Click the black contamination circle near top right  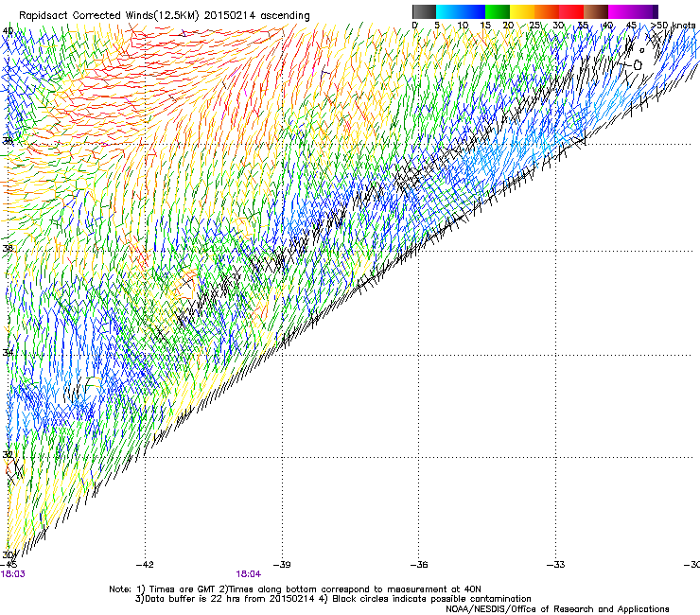tap(638, 65)
